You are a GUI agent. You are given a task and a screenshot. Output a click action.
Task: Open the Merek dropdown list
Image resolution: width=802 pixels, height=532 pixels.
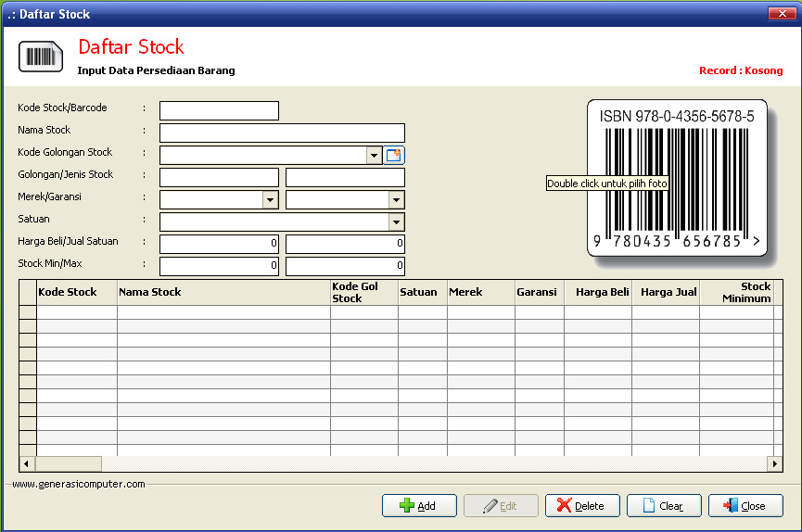(270, 200)
